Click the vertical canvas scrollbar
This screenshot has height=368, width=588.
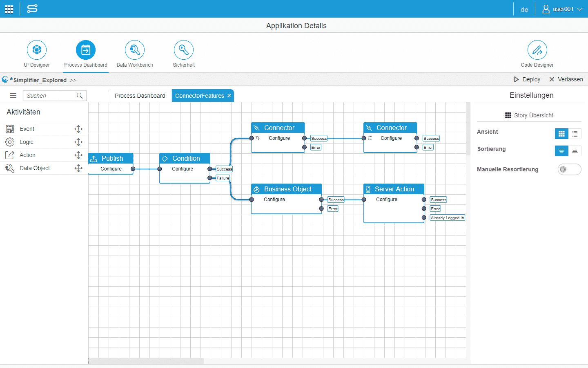coord(468,129)
